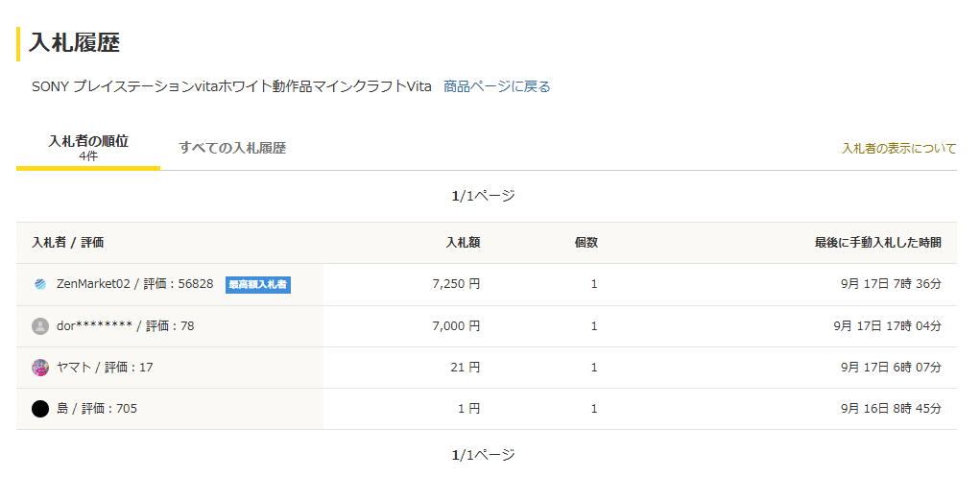Click the bidder name ZenMarket02
980x477 pixels.
point(93,284)
